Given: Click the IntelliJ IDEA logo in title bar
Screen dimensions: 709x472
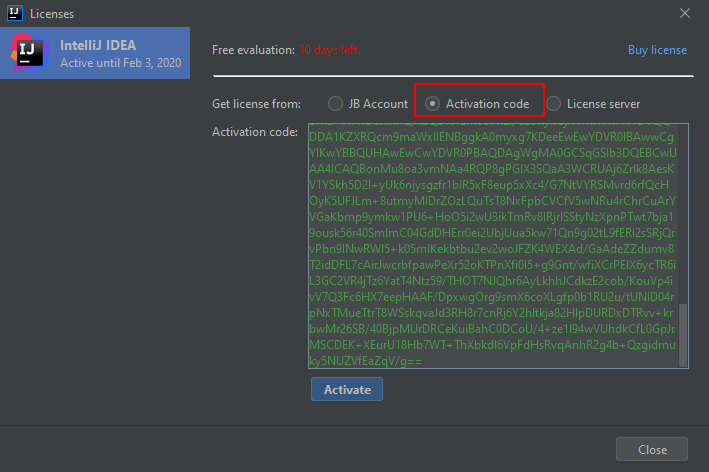Looking at the screenshot, I should point(15,14).
